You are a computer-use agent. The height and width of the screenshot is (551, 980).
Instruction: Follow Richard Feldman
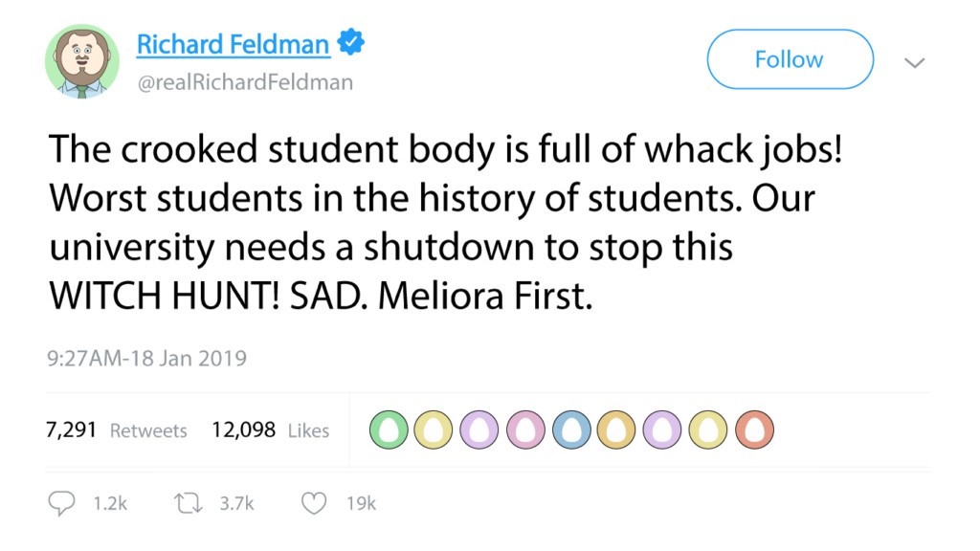[789, 58]
